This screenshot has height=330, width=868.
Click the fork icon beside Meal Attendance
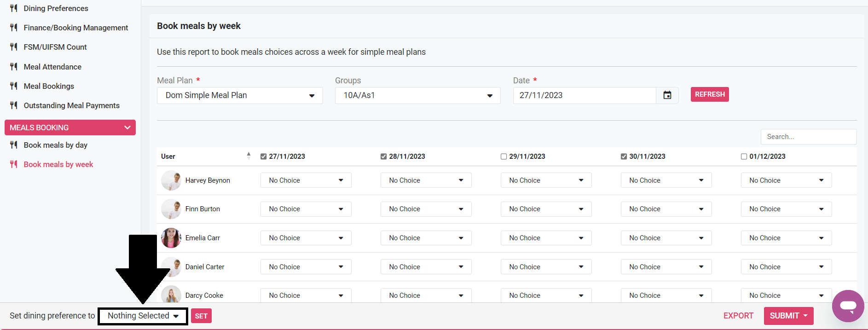point(14,67)
